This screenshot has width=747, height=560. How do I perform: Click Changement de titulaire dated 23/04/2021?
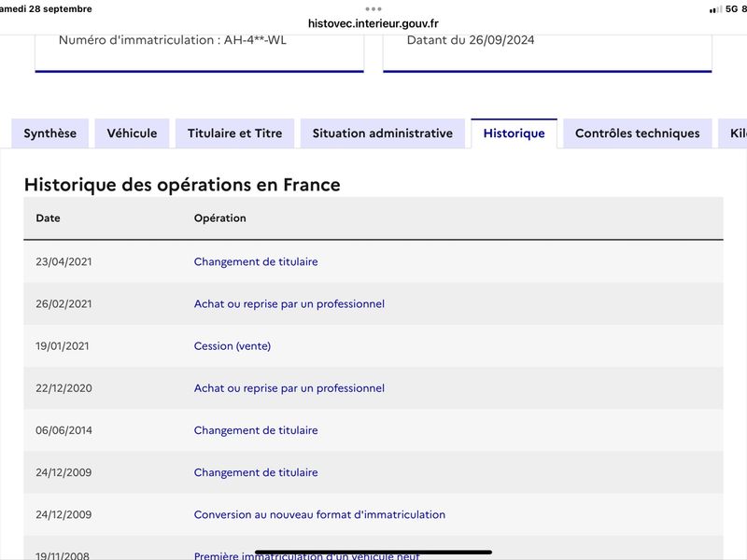click(x=256, y=261)
